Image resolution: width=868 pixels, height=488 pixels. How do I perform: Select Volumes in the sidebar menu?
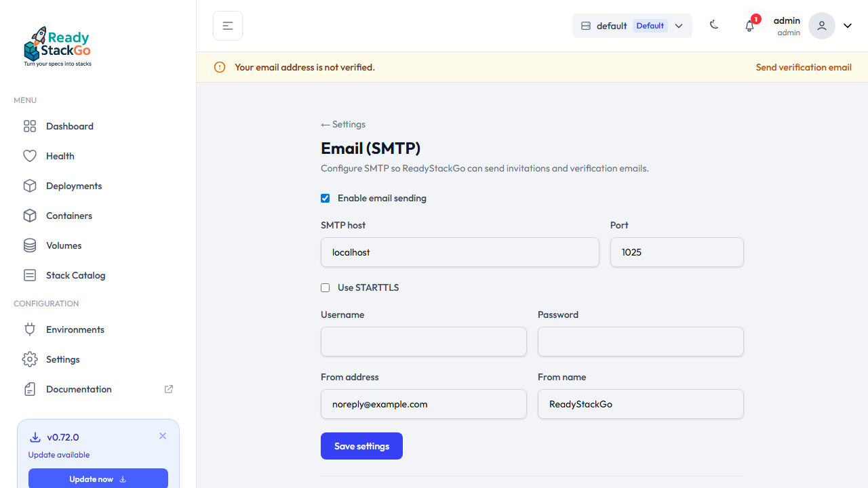tap(98, 245)
